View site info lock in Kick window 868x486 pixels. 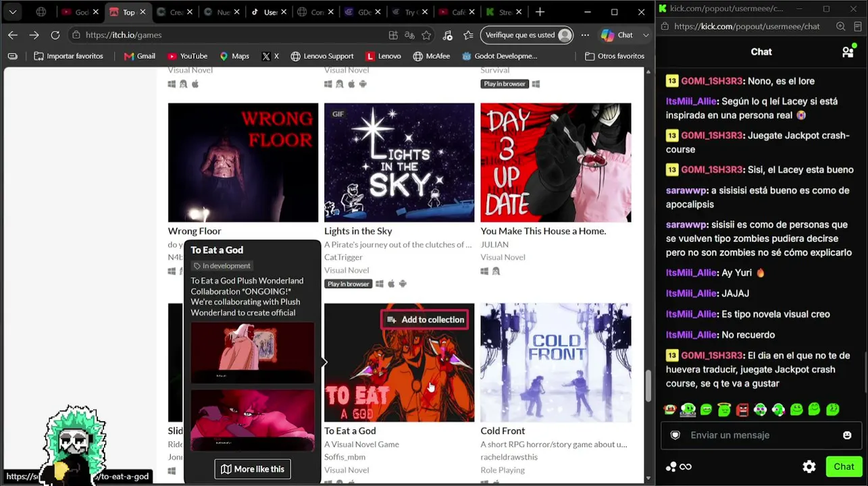(x=664, y=26)
